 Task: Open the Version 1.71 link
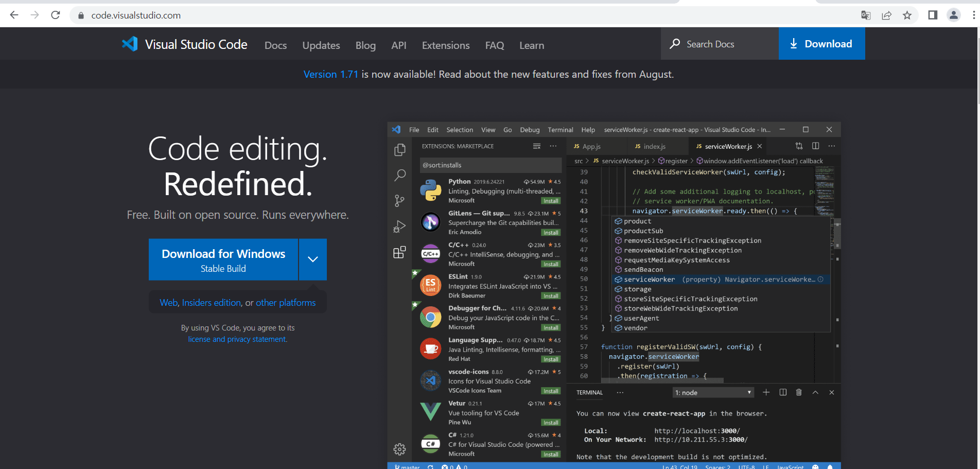click(x=330, y=74)
